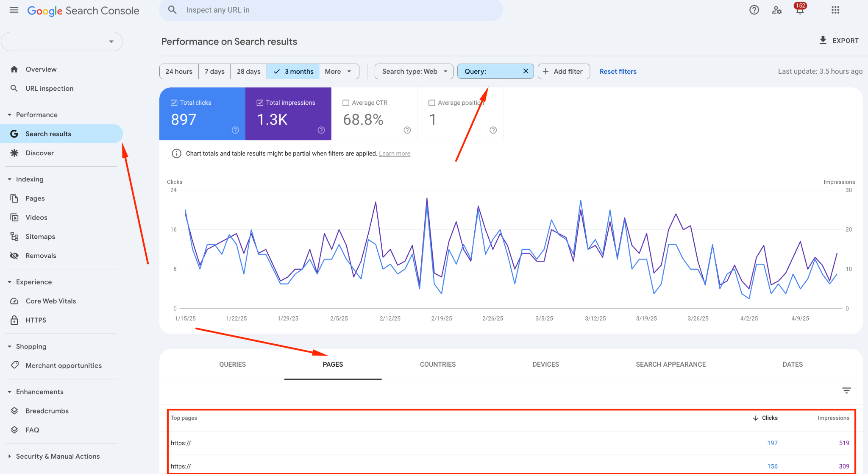Click the Reset filters link
The width and height of the screenshot is (868, 474).
pos(618,71)
